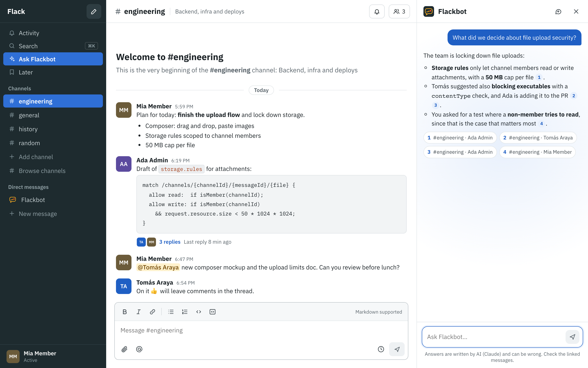Open source 3 #engineering · Ada Admin

tap(460, 152)
